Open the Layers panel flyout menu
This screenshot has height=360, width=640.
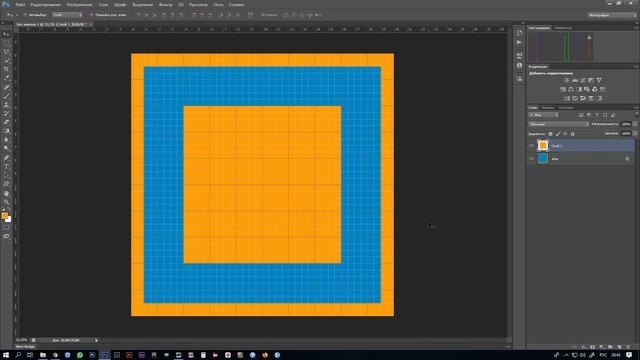(x=636, y=108)
